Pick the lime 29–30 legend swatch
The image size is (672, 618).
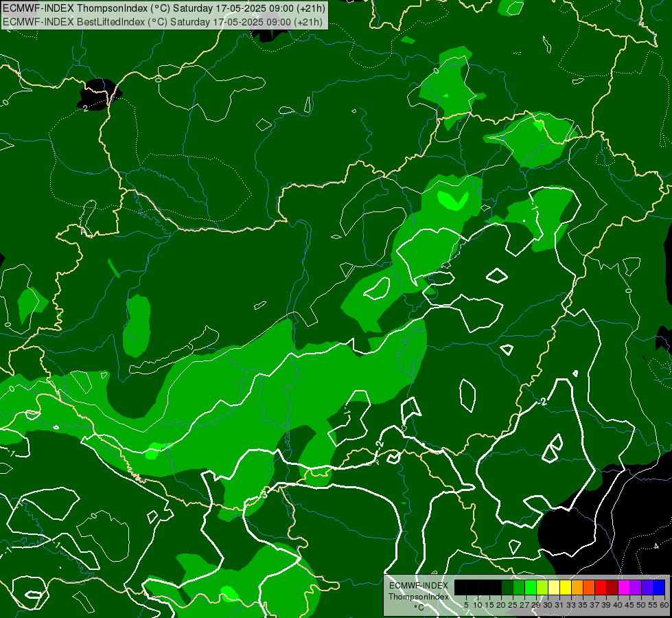pyautogui.click(x=542, y=587)
